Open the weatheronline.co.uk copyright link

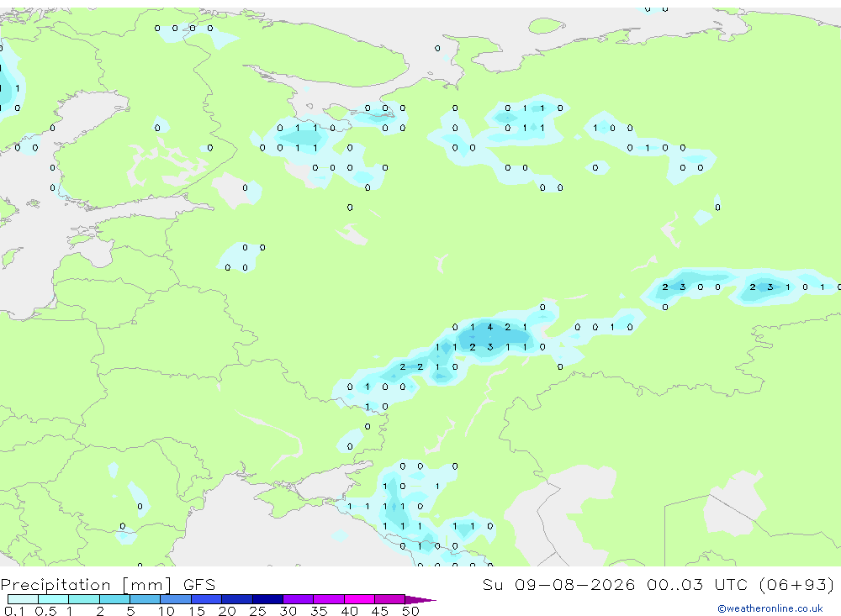coord(770,608)
